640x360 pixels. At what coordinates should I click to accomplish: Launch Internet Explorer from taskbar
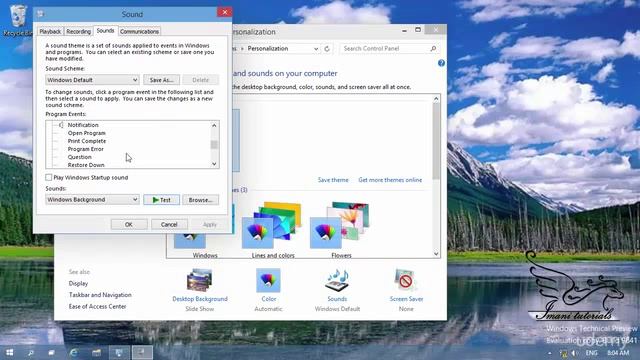click(74, 352)
